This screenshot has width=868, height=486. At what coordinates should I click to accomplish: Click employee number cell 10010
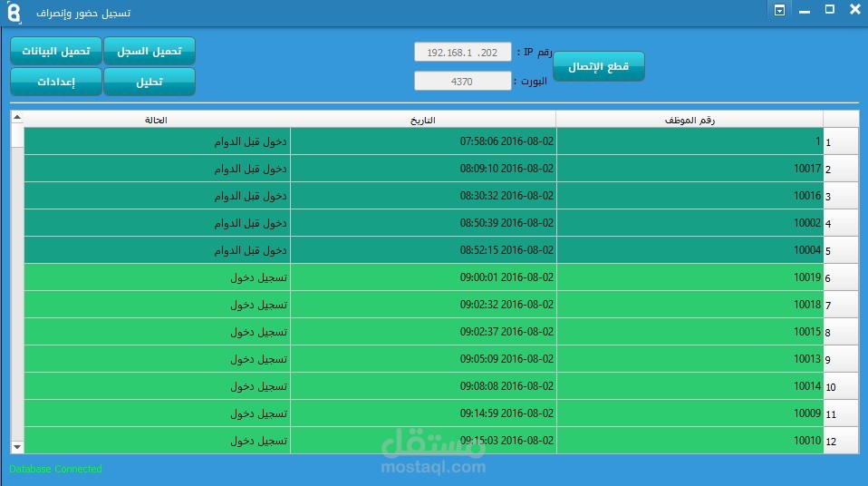[690, 440]
